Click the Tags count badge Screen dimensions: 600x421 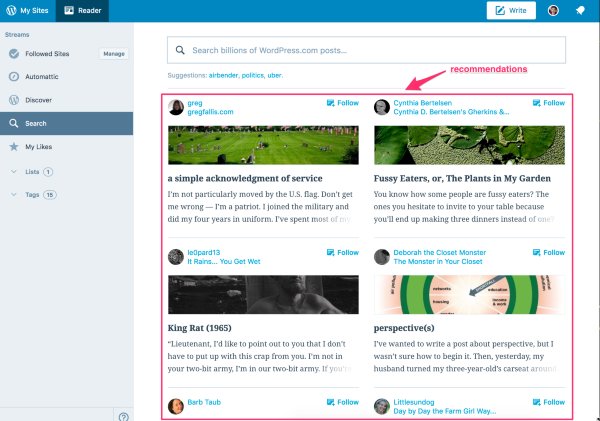pos(50,195)
